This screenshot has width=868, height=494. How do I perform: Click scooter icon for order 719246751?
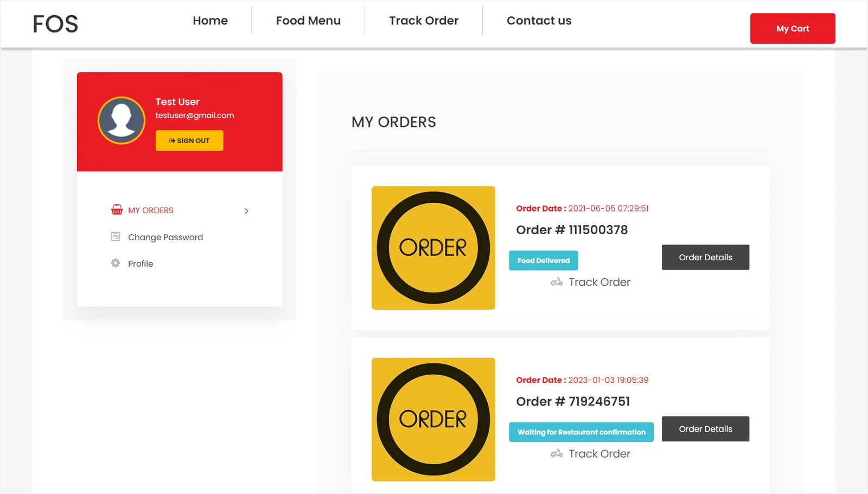(557, 453)
